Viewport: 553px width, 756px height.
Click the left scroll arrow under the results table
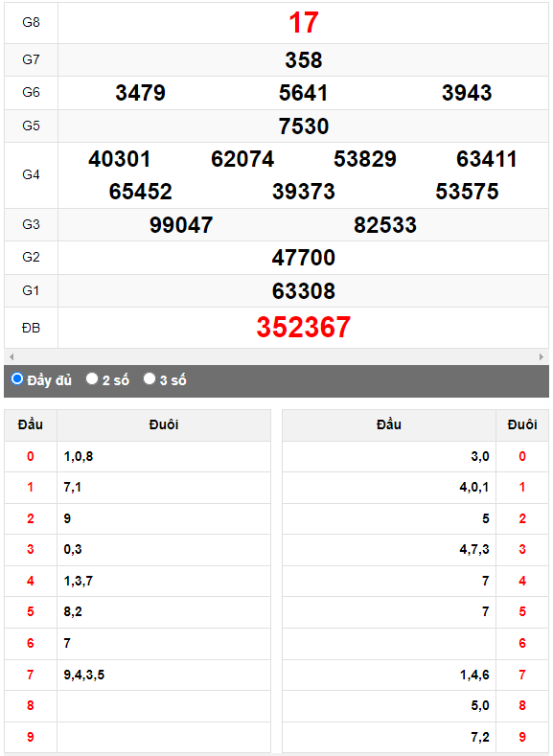pyautogui.click(x=12, y=356)
